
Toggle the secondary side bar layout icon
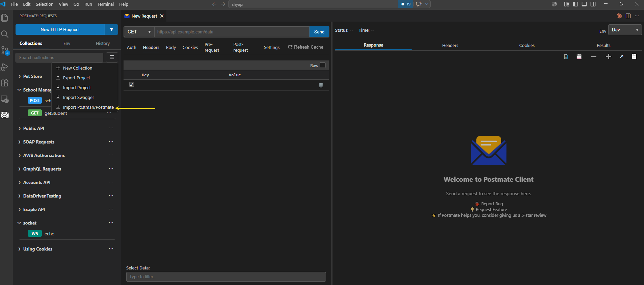593,4
